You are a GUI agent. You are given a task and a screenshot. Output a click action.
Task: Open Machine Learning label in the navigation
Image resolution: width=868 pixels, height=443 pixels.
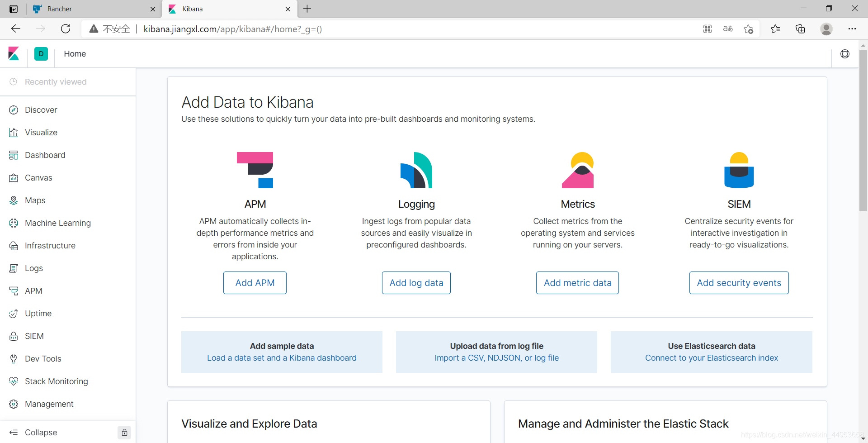[x=58, y=223]
